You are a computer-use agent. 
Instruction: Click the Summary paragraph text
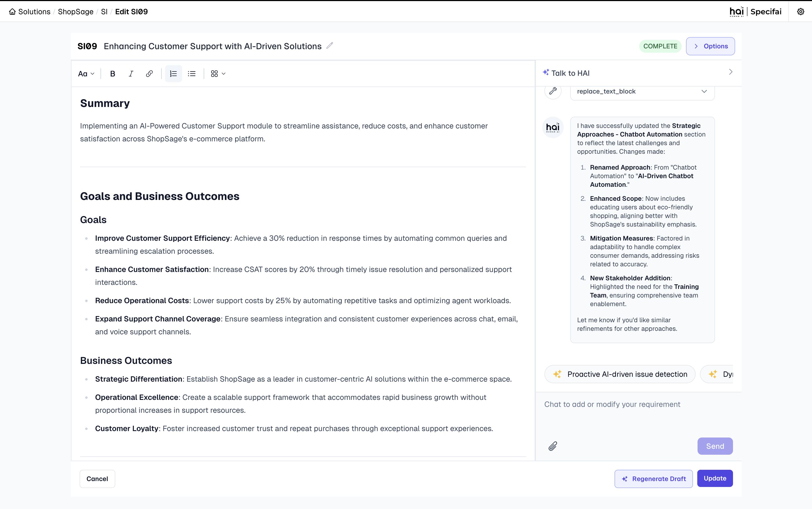coord(284,132)
